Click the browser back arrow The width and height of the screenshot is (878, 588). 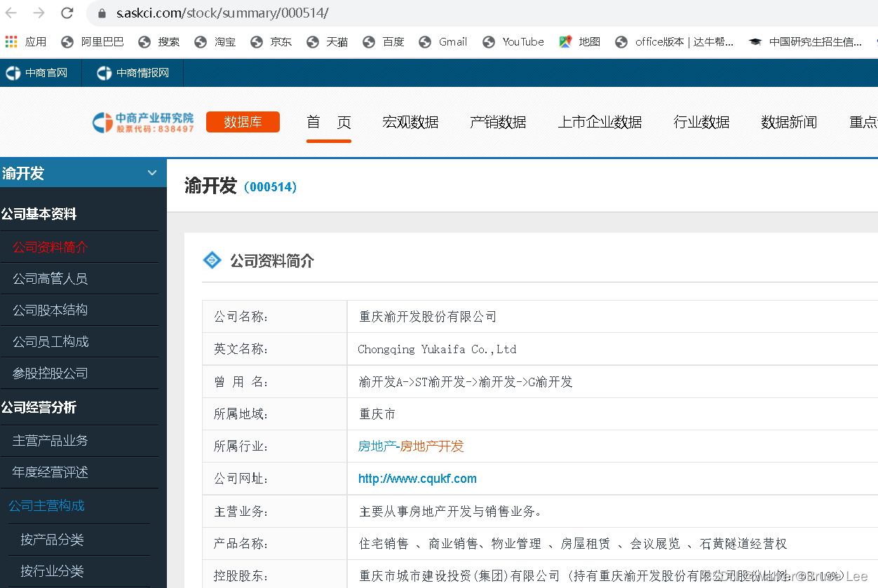pos(11,13)
